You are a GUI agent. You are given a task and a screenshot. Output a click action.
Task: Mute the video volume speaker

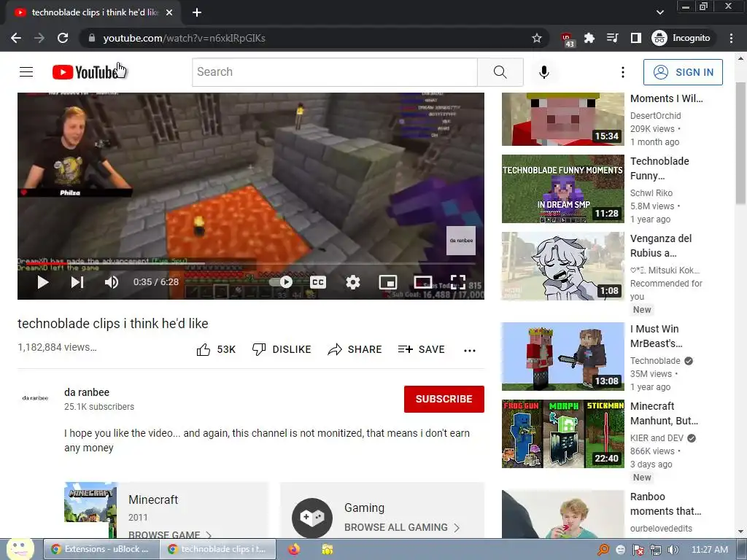(112, 282)
